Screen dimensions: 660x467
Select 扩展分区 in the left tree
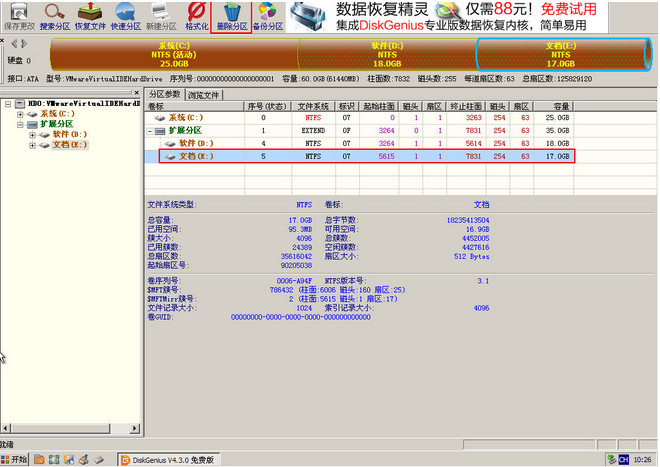(x=56, y=124)
